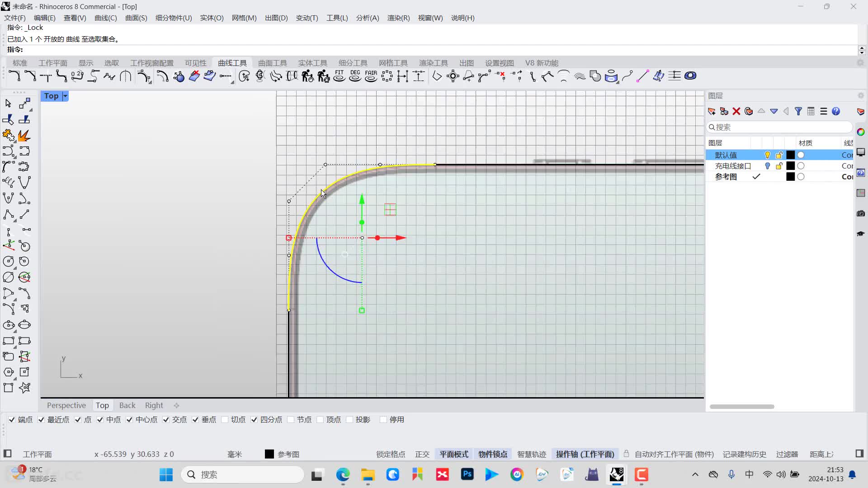Open the 曲线(C) menu
Screen dimensions: 868x488
(106, 18)
